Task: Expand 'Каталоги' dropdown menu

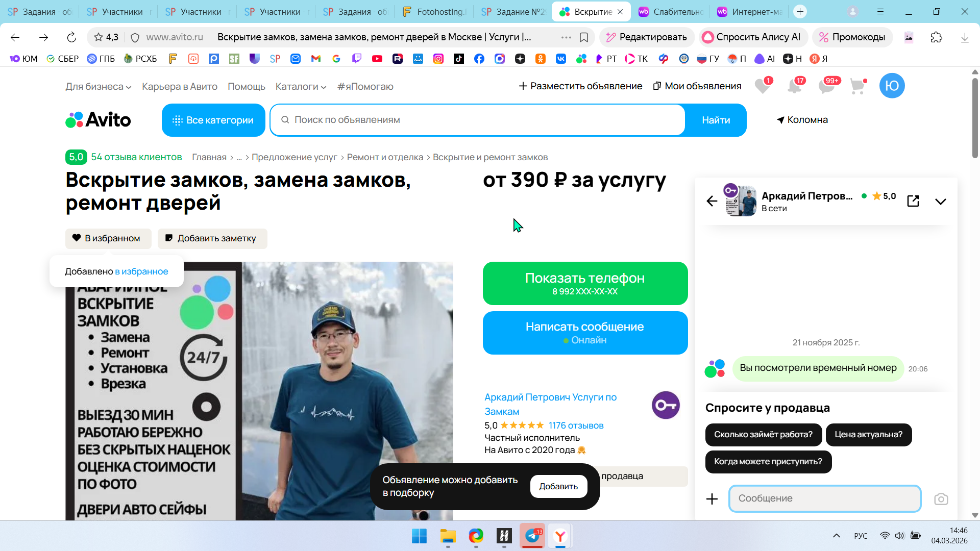Action: (x=301, y=87)
